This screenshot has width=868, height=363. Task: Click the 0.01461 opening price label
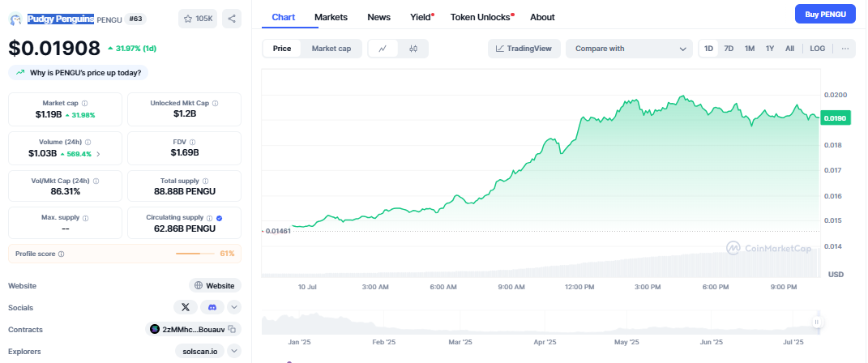coord(279,230)
